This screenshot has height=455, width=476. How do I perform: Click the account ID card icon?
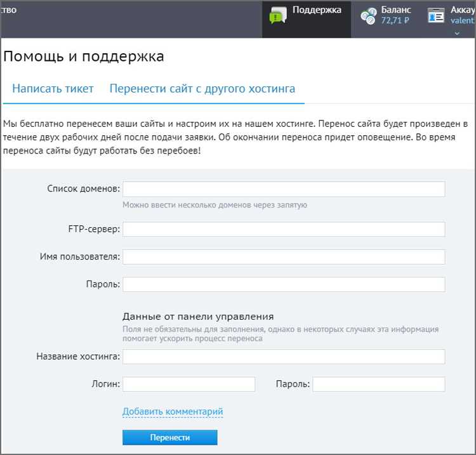tap(436, 15)
